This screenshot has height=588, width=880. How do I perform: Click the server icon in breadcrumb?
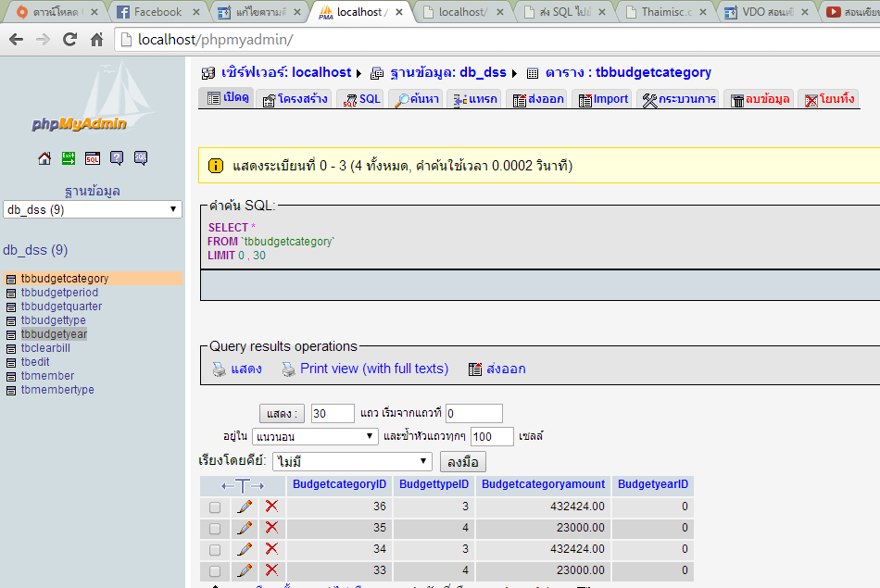pos(208,73)
